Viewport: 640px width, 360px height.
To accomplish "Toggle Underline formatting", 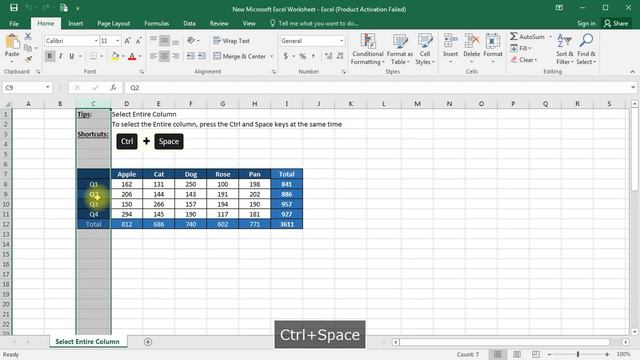I will [72, 56].
